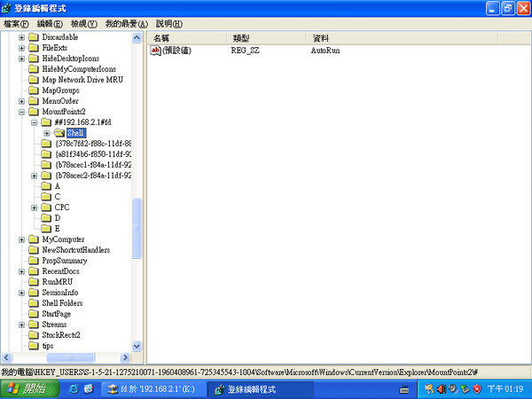The image size is (532, 399).
Task: Open the 說明(H) menu
Action: 168,24
